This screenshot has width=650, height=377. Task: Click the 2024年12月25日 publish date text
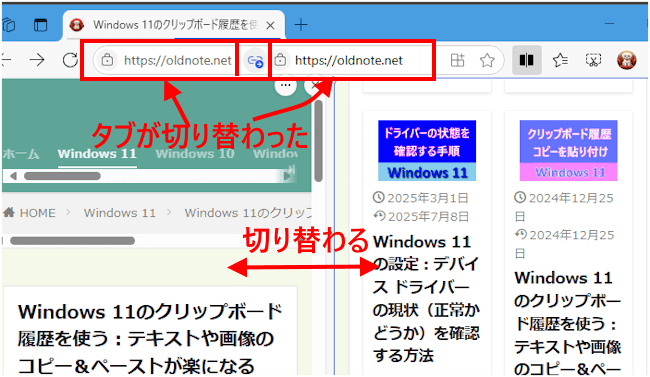coord(572,207)
